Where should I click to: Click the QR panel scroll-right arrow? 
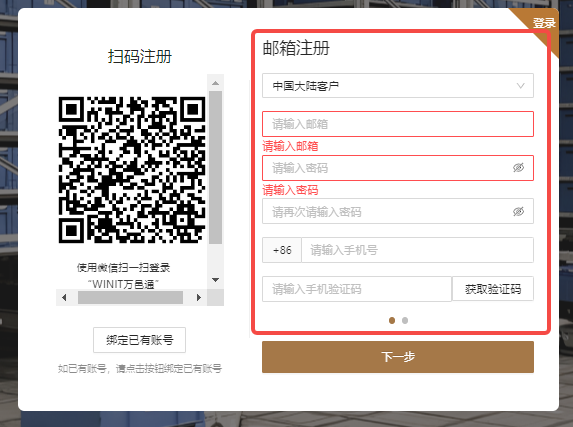pyautogui.click(x=199, y=298)
